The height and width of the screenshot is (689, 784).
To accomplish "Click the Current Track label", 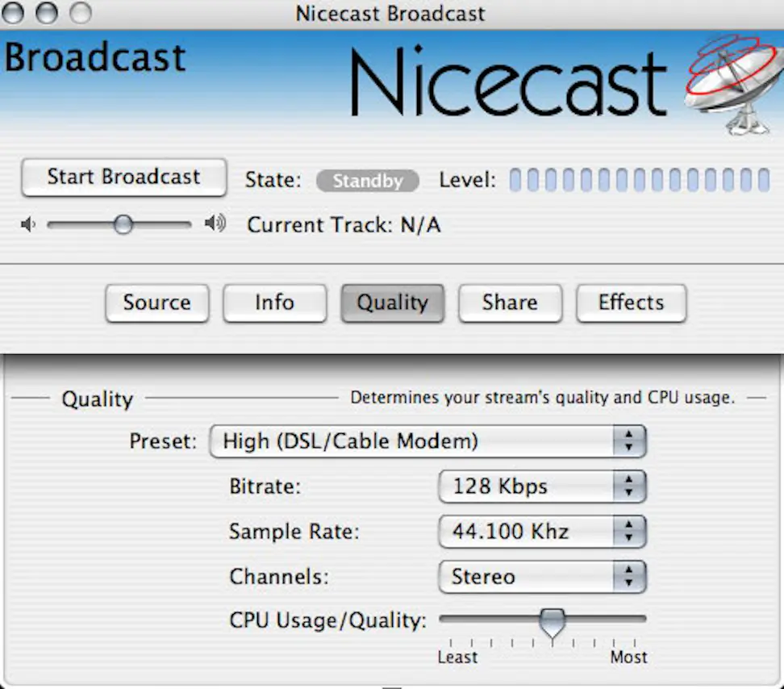I will 343,225.
